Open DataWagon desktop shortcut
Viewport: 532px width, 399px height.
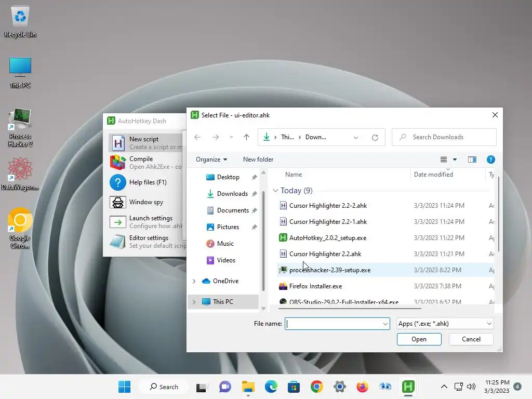coord(20,174)
